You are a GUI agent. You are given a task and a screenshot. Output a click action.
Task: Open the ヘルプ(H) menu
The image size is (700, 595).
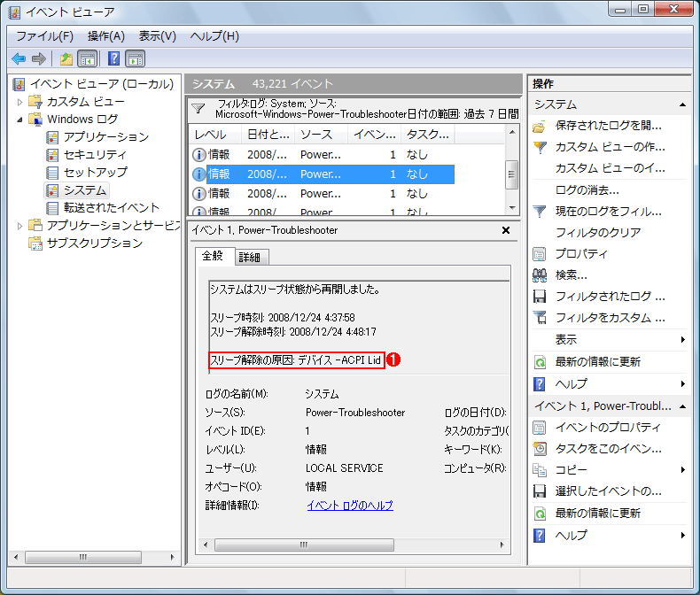click(214, 36)
